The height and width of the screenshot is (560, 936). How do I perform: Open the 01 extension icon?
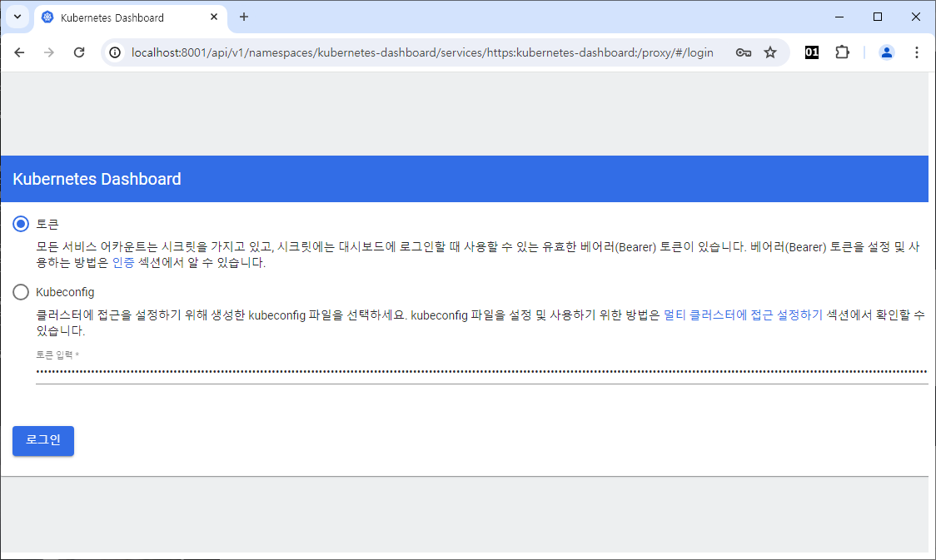[812, 52]
